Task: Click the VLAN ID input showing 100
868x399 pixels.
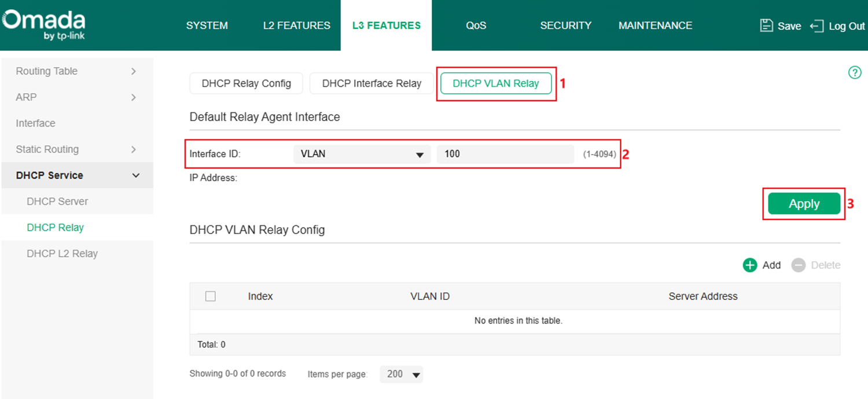Action: pos(505,154)
